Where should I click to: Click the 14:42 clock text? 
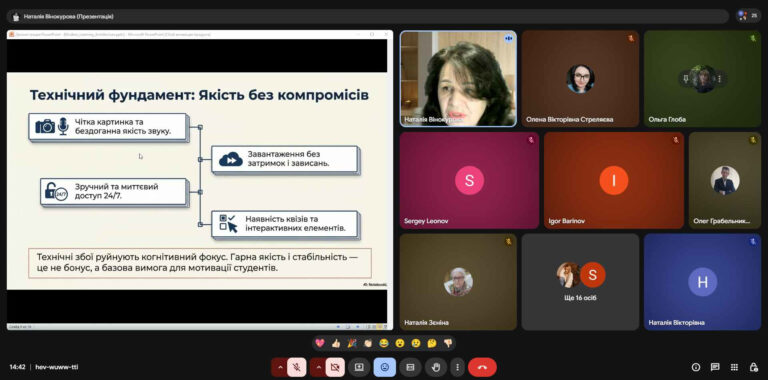(x=17, y=367)
